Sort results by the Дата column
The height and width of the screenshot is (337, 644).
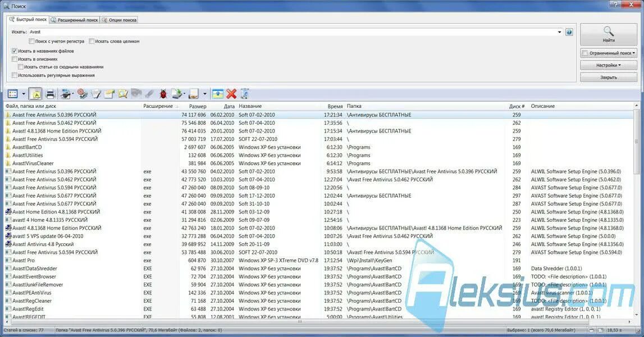pos(222,106)
